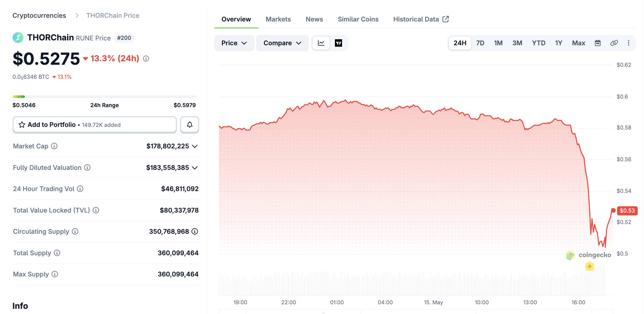
Task: Click the 13.3% (24h) change text
Action: point(115,58)
